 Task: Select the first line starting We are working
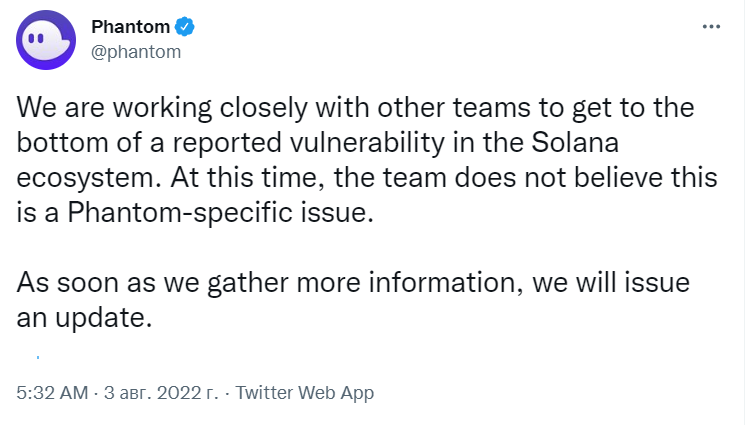355,108
